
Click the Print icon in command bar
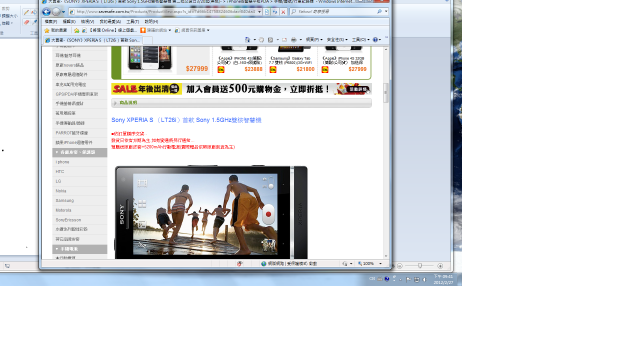293,40
